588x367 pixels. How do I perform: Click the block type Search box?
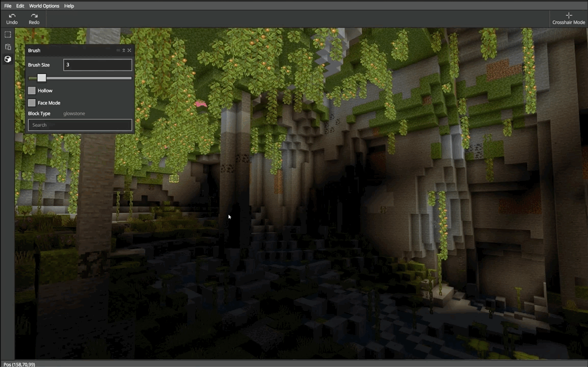[x=80, y=125]
